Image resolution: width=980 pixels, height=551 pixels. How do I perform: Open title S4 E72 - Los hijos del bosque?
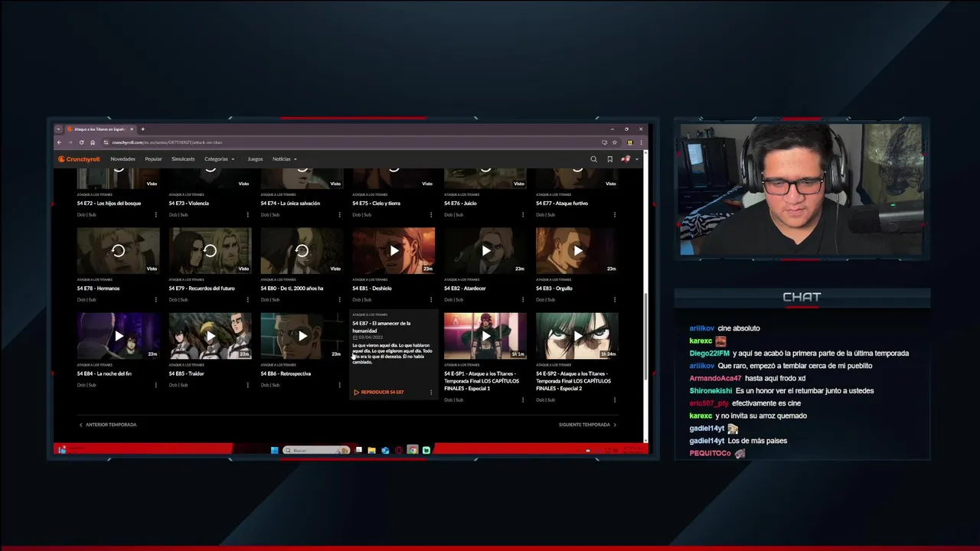click(x=109, y=204)
